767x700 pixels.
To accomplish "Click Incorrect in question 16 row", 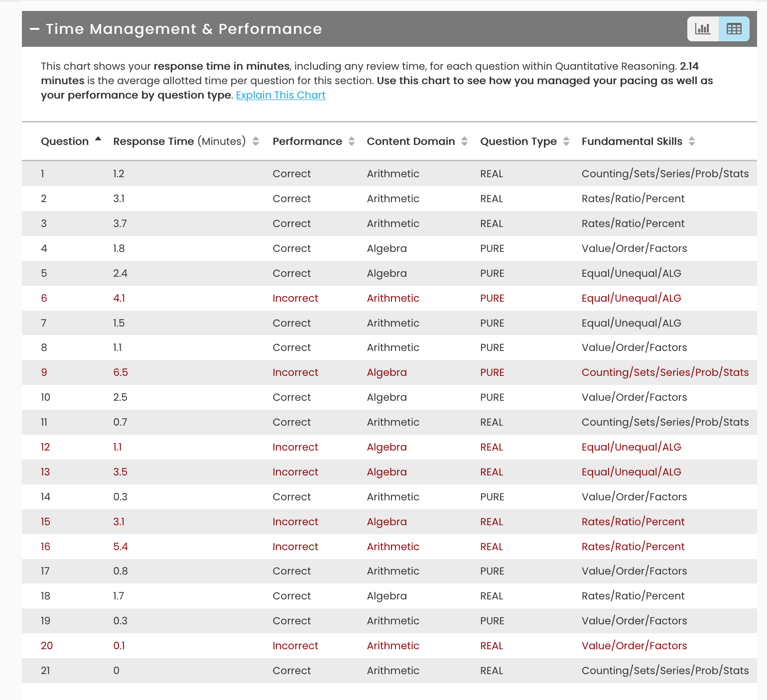I will pyautogui.click(x=295, y=547).
